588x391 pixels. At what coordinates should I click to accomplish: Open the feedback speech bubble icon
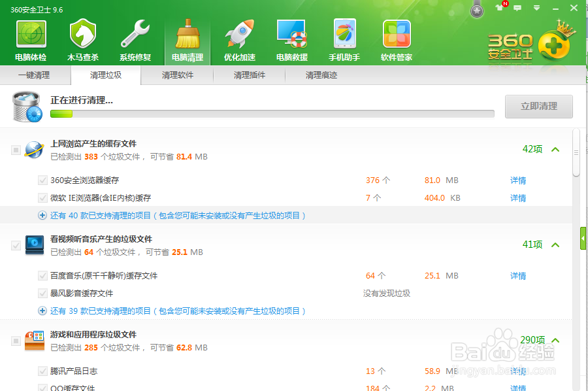pyautogui.click(x=517, y=8)
